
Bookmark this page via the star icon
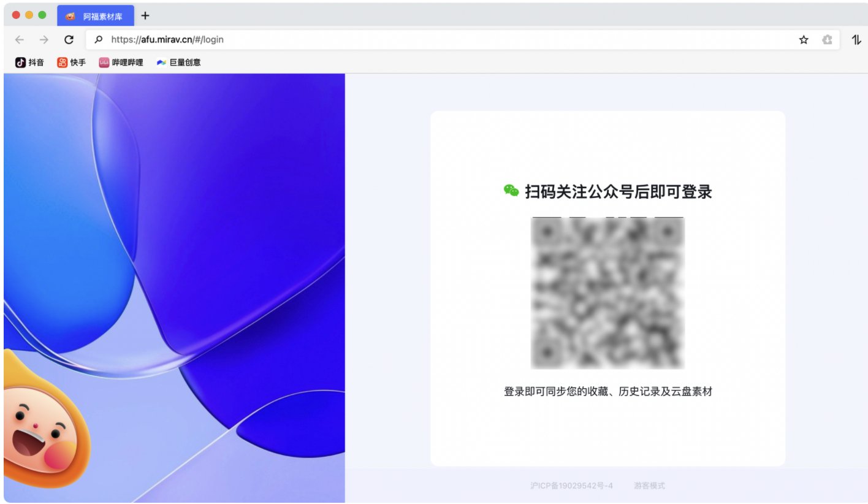pos(802,39)
